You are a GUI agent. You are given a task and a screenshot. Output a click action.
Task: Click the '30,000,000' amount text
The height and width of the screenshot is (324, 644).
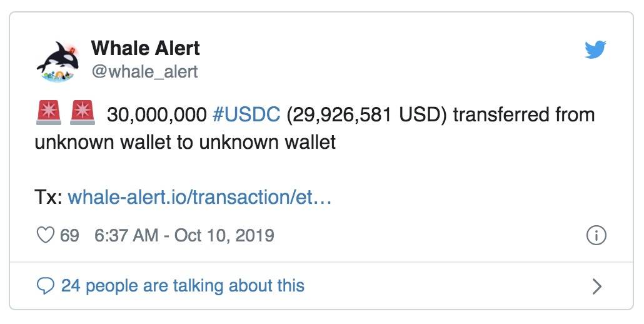click(x=157, y=114)
